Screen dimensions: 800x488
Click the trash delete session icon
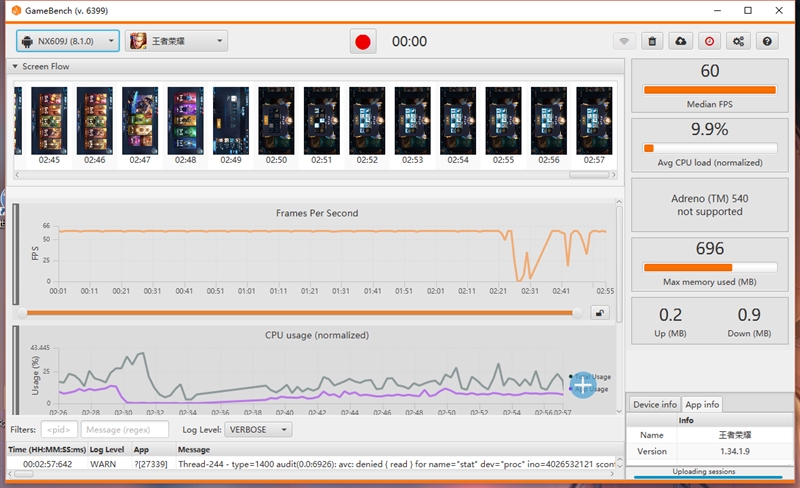coord(652,41)
